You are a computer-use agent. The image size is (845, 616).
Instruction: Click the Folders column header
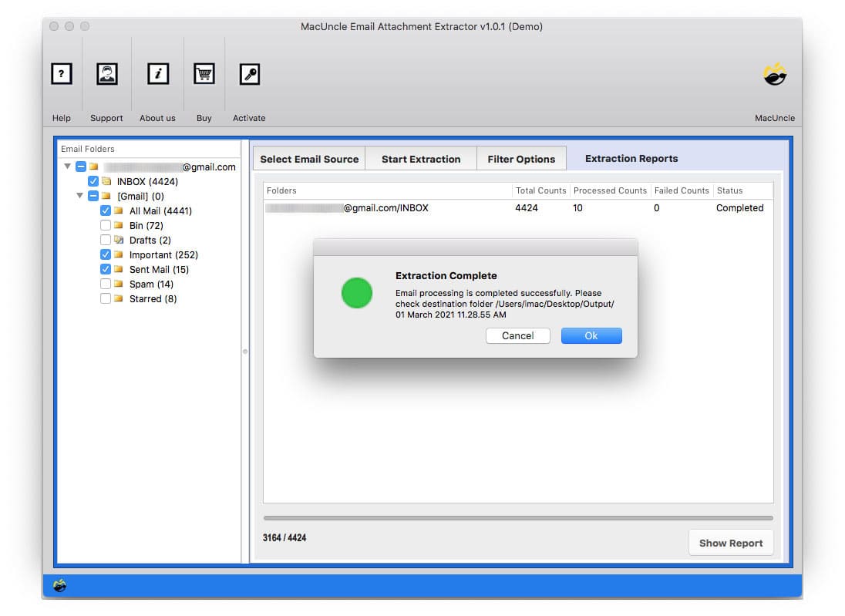coord(388,190)
